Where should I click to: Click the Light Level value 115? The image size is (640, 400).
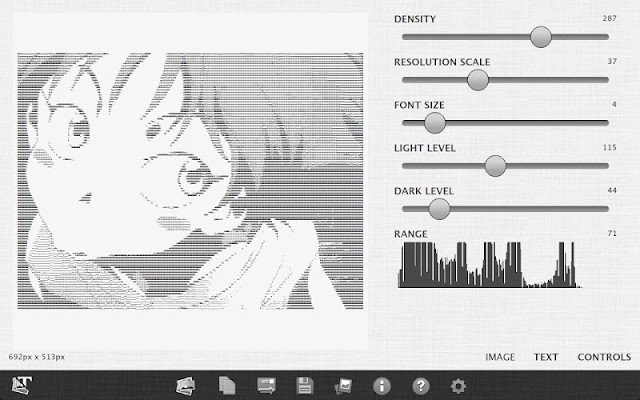click(x=609, y=147)
